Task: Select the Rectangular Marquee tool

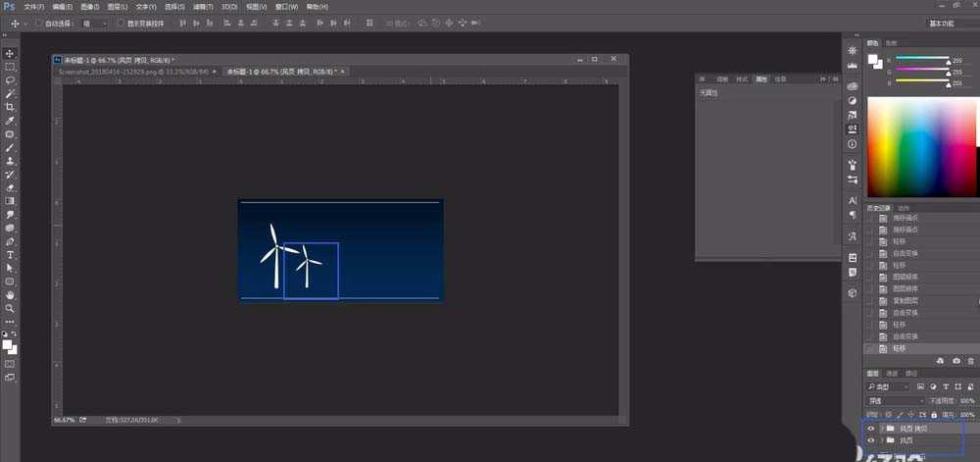Action: pos(10,68)
